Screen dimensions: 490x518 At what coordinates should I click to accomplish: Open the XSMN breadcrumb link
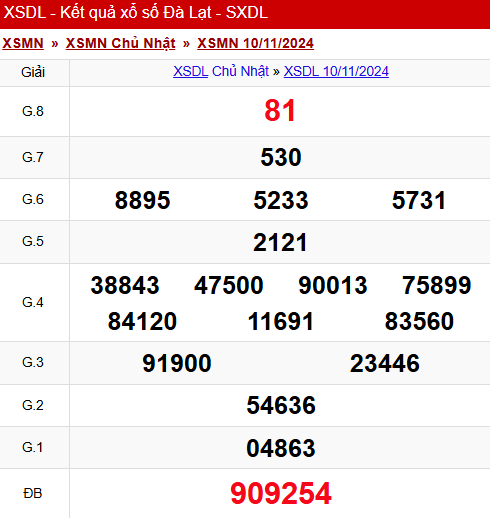[x=23, y=43]
